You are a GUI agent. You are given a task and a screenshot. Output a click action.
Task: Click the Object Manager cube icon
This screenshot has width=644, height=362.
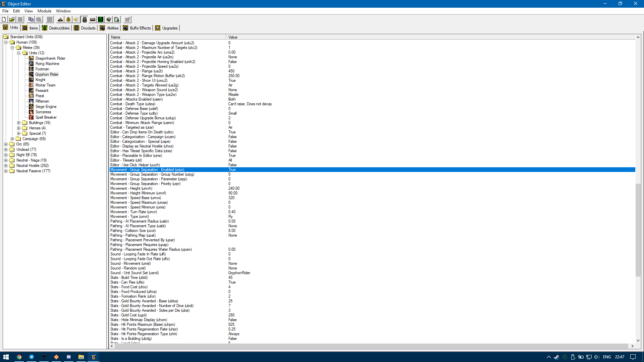(x=109, y=19)
